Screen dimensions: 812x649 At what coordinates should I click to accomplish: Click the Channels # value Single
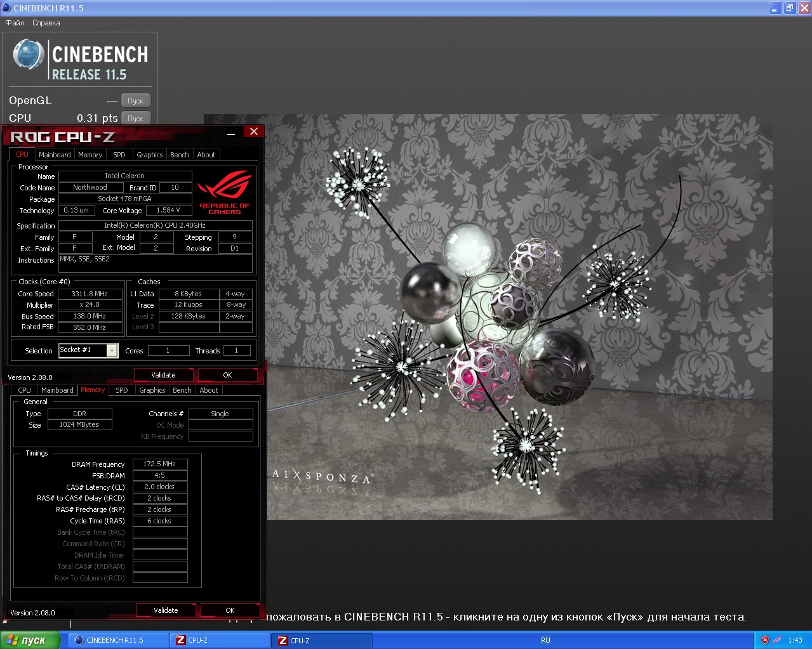[220, 413]
